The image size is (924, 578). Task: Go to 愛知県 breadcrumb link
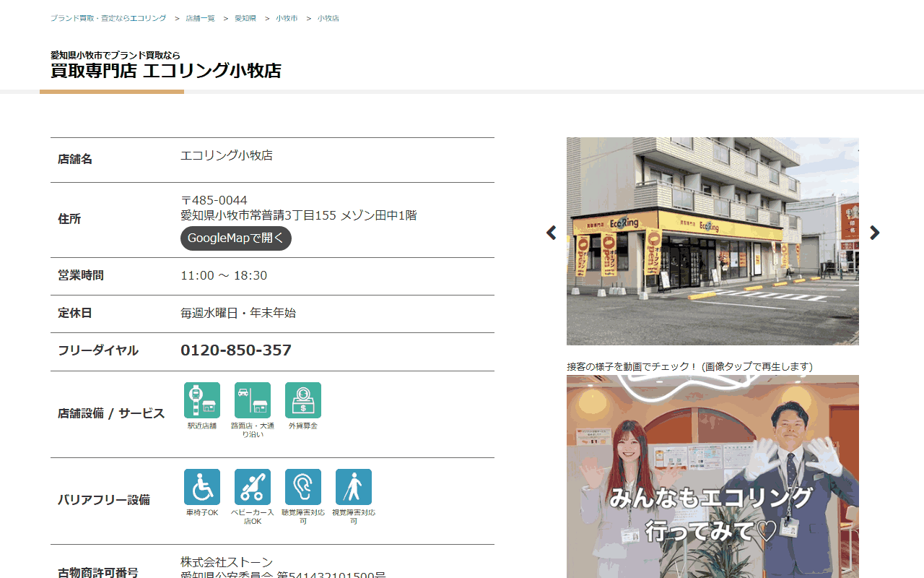point(245,18)
